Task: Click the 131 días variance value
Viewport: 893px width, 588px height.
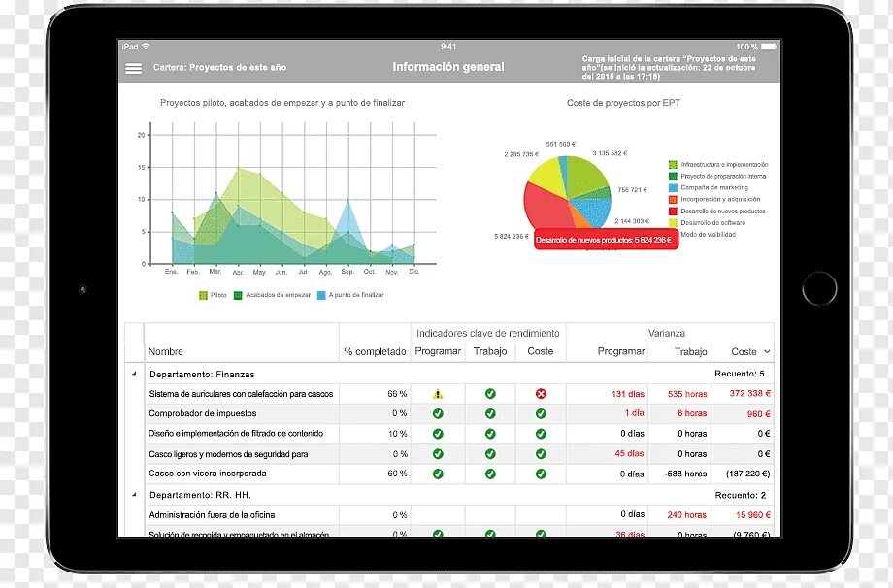Action: pyautogui.click(x=628, y=394)
